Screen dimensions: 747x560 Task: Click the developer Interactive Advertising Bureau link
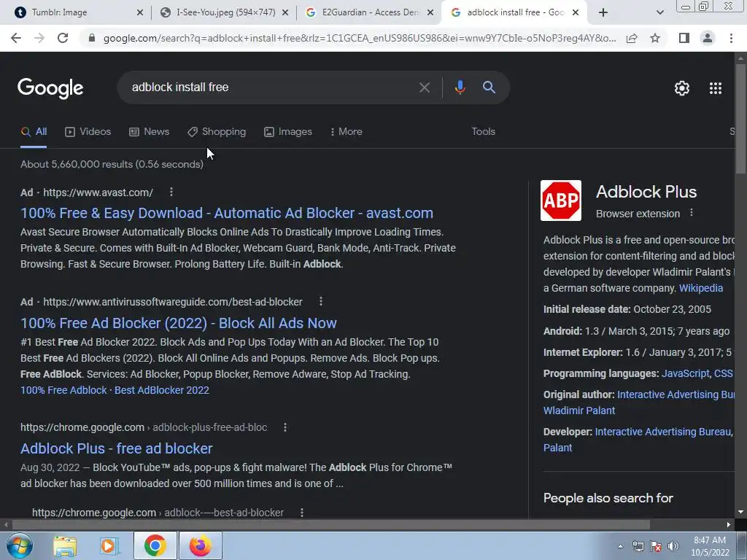[x=663, y=432]
